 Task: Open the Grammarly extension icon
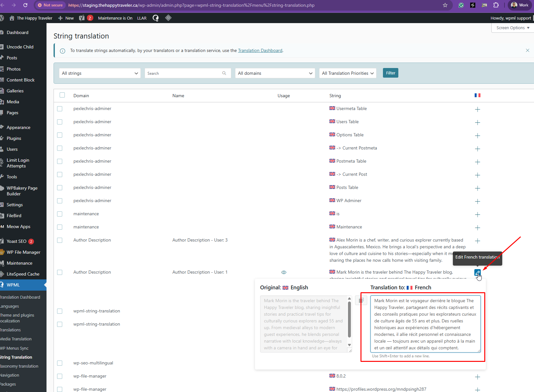(x=461, y=5)
